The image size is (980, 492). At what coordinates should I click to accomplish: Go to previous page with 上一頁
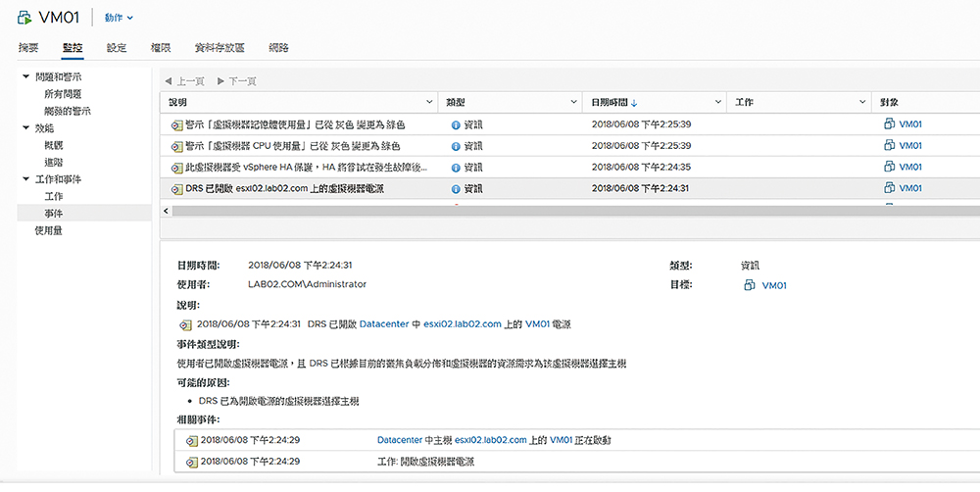[184, 81]
